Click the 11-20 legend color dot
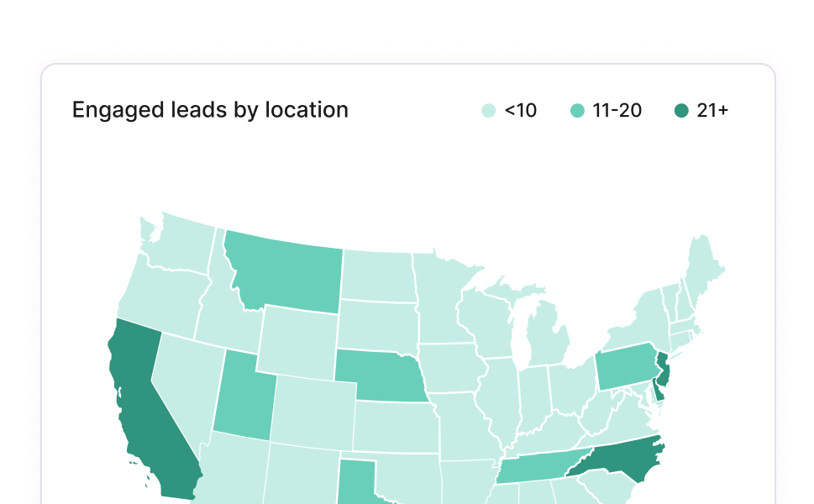This screenshot has width=814, height=504. [577, 110]
